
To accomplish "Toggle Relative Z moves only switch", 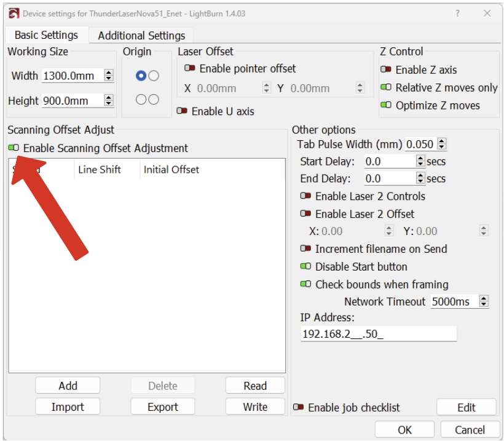I will point(386,87).
